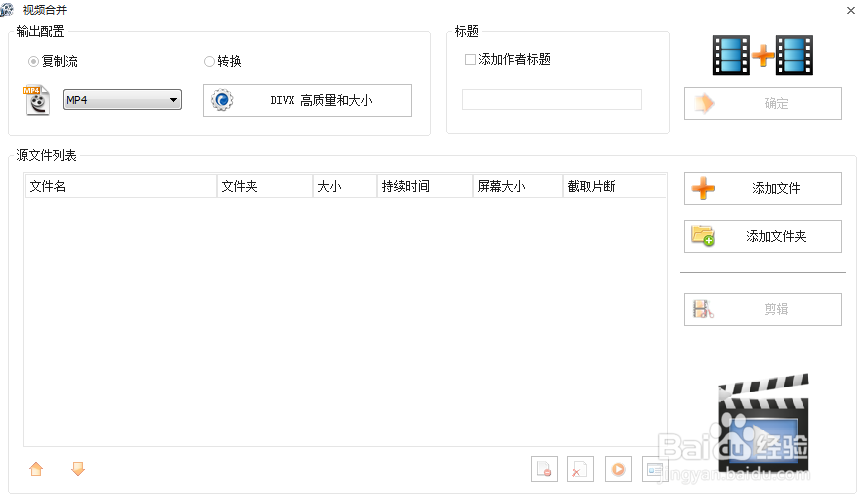Click the orange play preview icon
857x503 pixels.
coord(619,469)
